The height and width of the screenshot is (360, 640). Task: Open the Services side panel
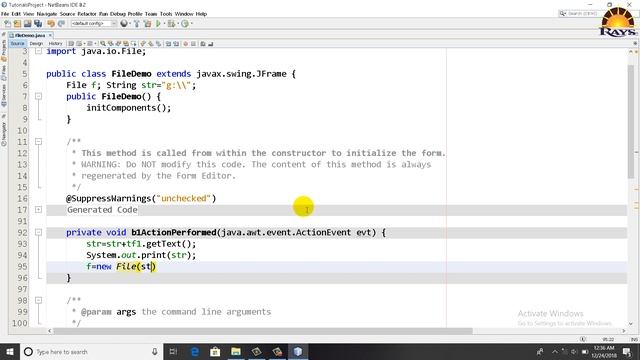click(4, 96)
